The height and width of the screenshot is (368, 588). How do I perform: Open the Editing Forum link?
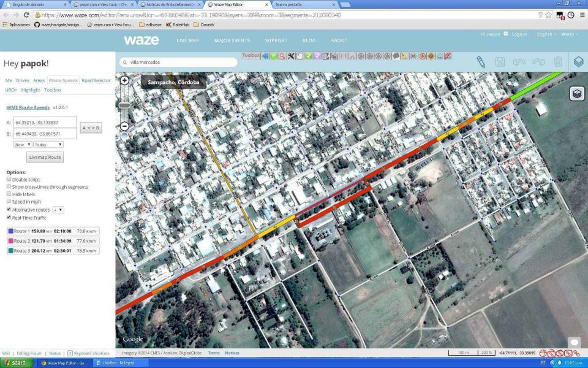(29, 353)
